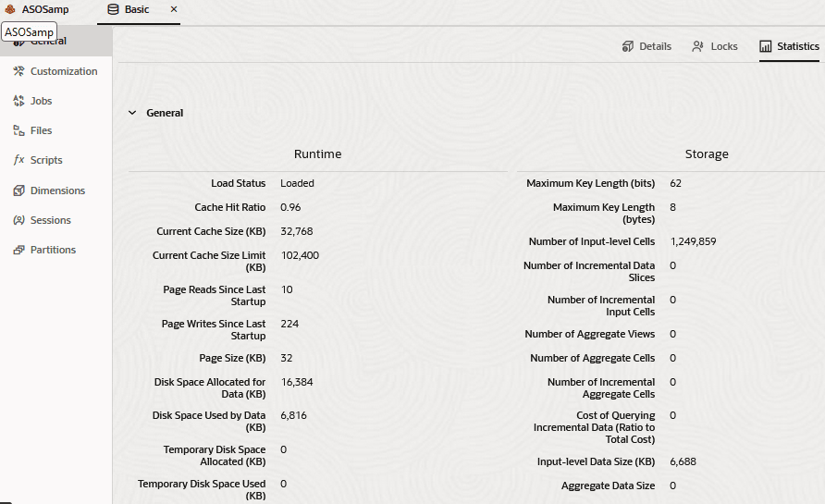Click the Page Reads value 10

click(x=287, y=289)
